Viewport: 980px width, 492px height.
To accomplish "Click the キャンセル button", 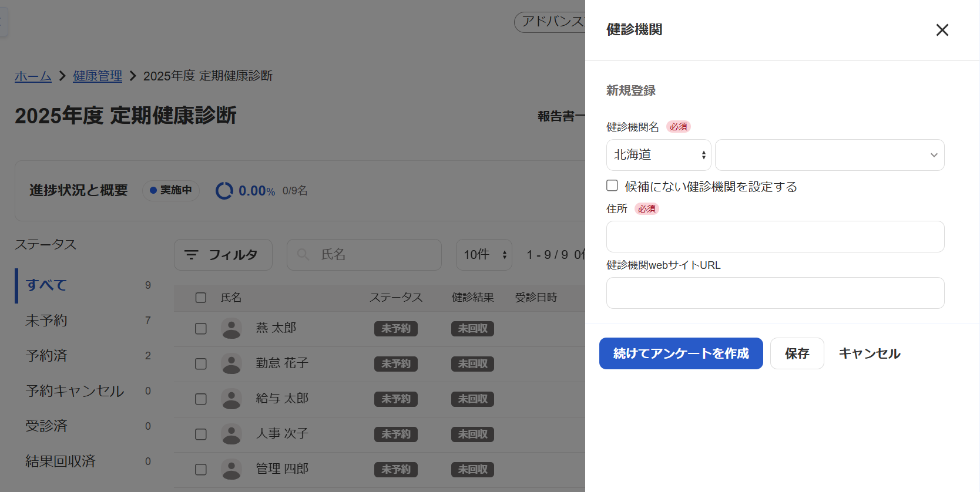I will point(870,353).
